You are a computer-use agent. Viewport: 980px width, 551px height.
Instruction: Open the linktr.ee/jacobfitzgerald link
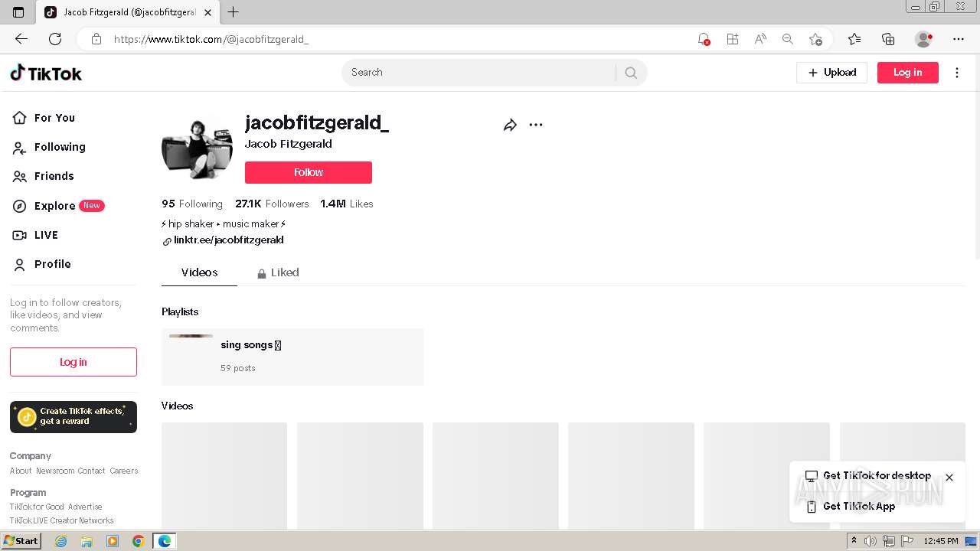point(228,240)
